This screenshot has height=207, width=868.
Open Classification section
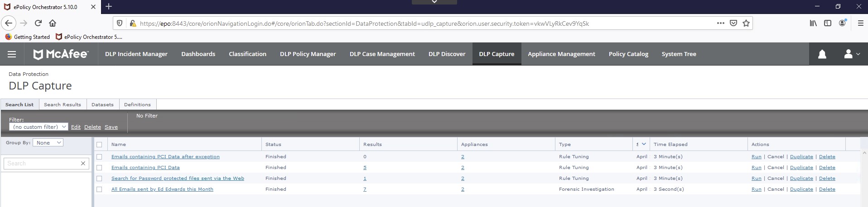click(247, 54)
